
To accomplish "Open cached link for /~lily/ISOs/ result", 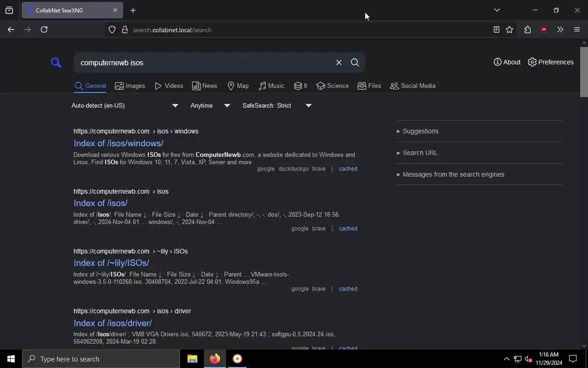I will point(348,289).
